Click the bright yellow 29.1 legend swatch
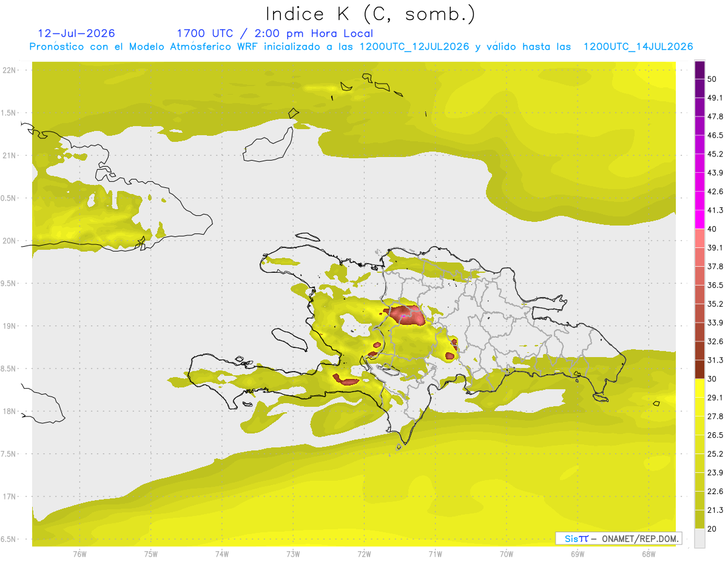 (x=699, y=388)
